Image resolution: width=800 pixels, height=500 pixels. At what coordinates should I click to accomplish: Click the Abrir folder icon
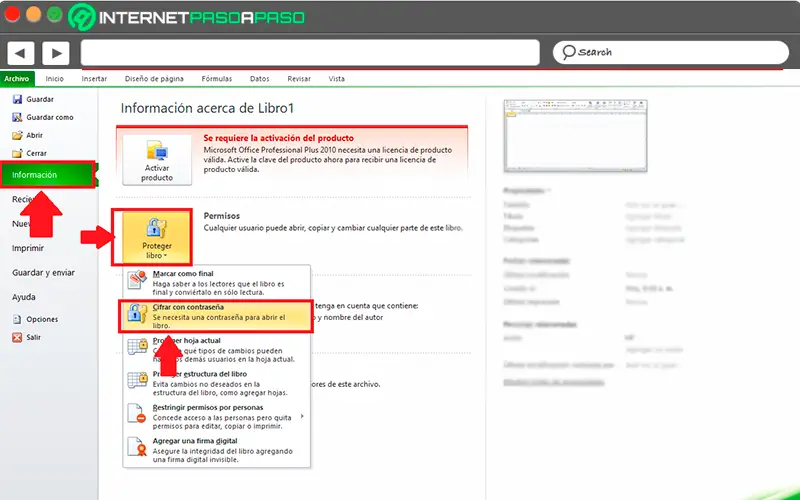pyautogui.click(x=17, y=135)
